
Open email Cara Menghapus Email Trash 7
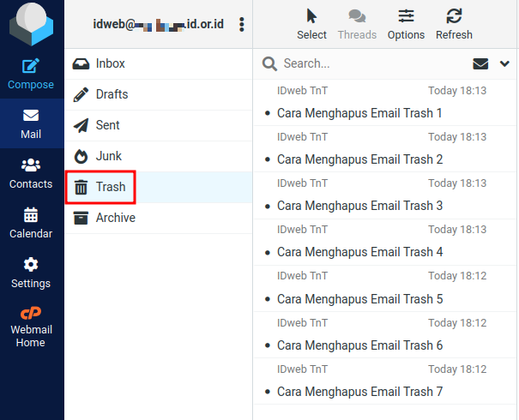tap(385, 381)
